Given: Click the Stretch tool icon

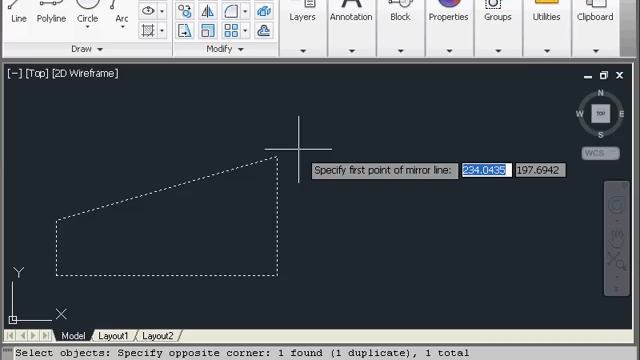Looking at the screenshot, I should (184, 31).
